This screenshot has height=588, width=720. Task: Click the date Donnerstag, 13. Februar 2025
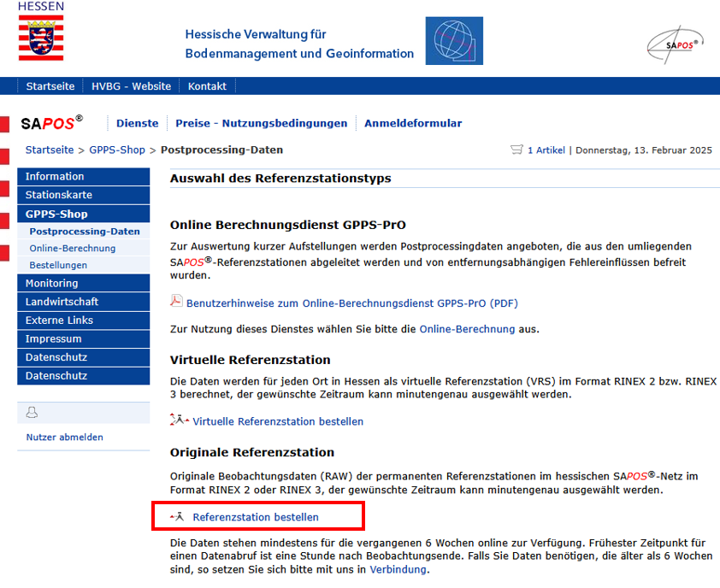[644, 150]
